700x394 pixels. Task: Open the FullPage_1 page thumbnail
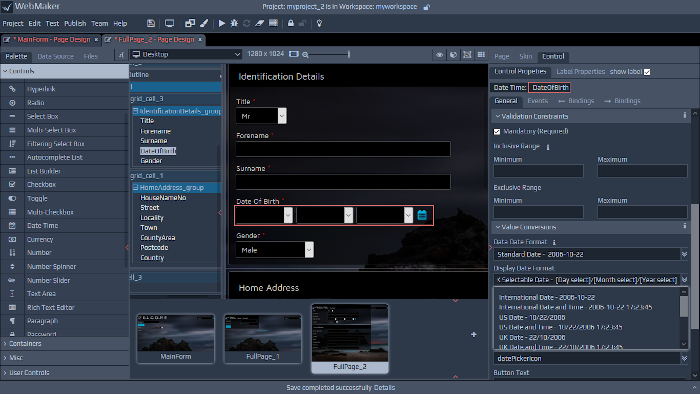click(262, 339)
